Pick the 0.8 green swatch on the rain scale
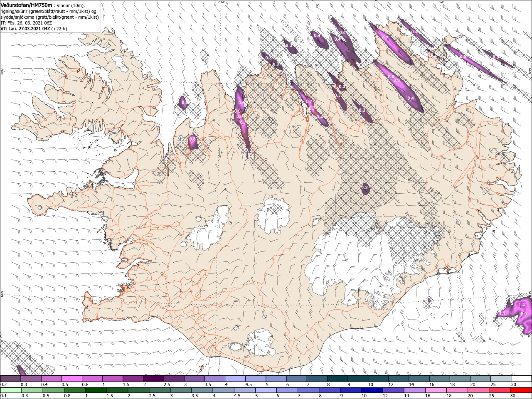The height and width of the screenshot is (399, 532). (x=74, y=390)
